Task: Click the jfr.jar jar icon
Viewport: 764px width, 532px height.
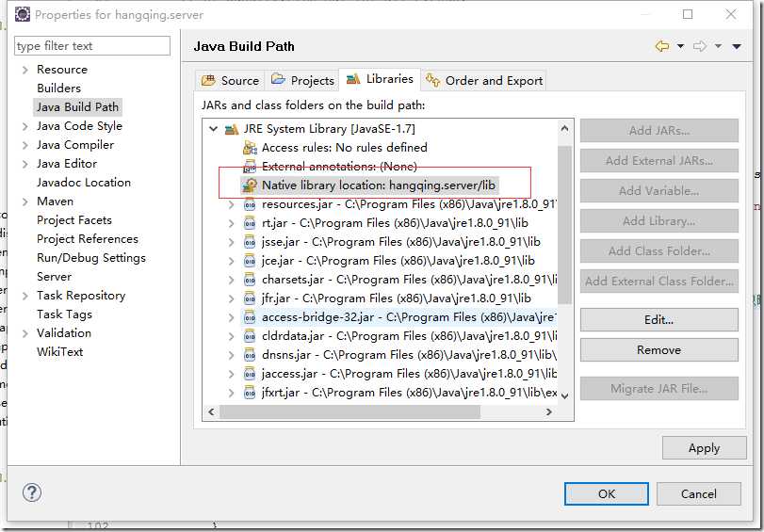Action: click(x=250, y=298)
